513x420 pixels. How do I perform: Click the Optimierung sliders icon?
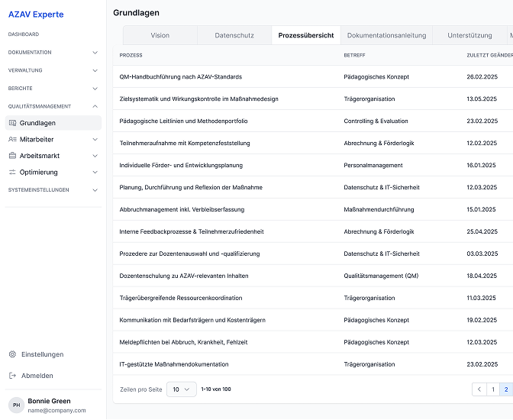point(12,172)
